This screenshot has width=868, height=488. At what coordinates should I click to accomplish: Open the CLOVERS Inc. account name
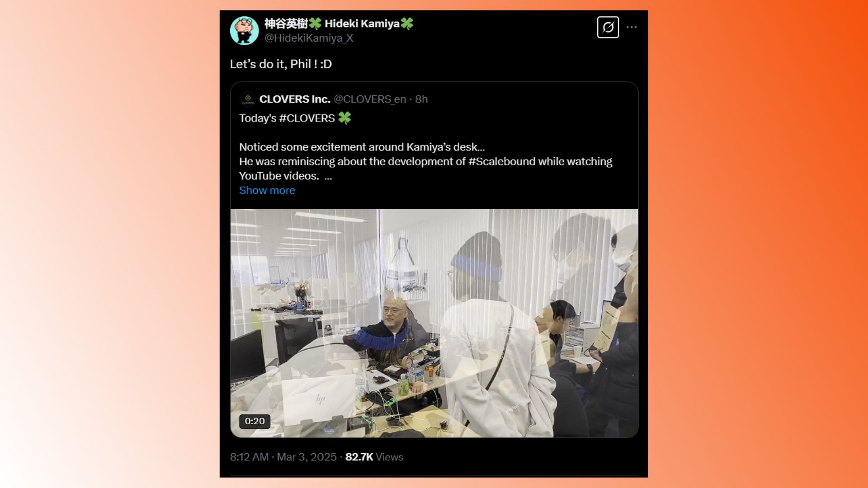(295, 99)
